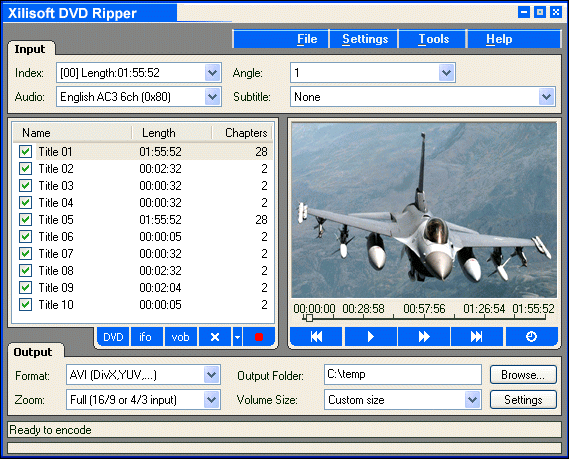
Task: Click timeline mark 00:28:58
Action: 363,309
